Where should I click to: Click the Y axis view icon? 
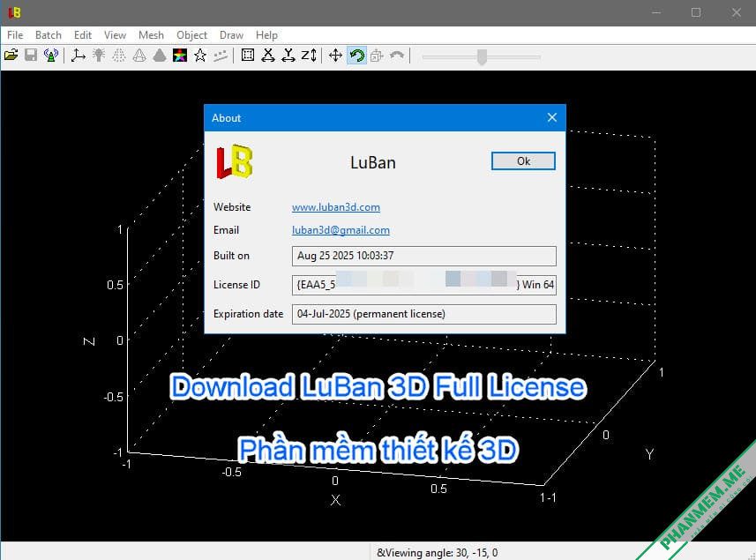(x=288, y=56)
